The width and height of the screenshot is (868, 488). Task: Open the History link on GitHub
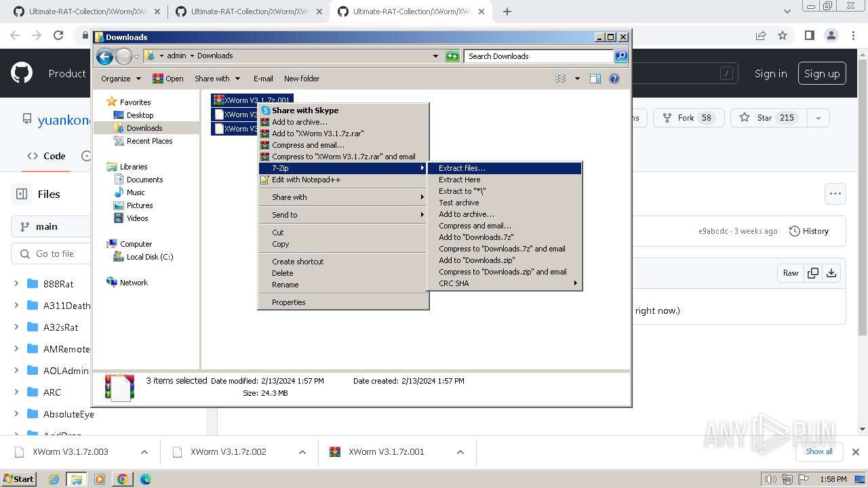(x=809, y=231)
